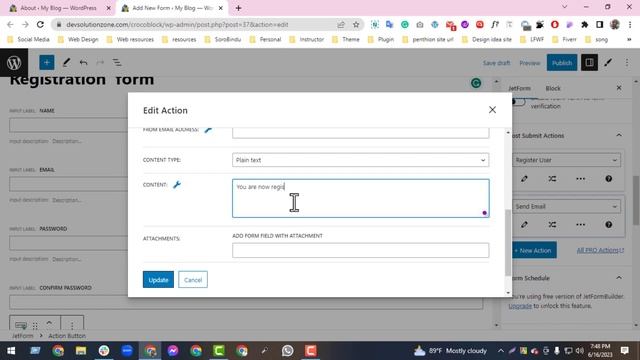Open the Windows Start menu
Viewport: 640px width, 360px height.
click(11, 351)
